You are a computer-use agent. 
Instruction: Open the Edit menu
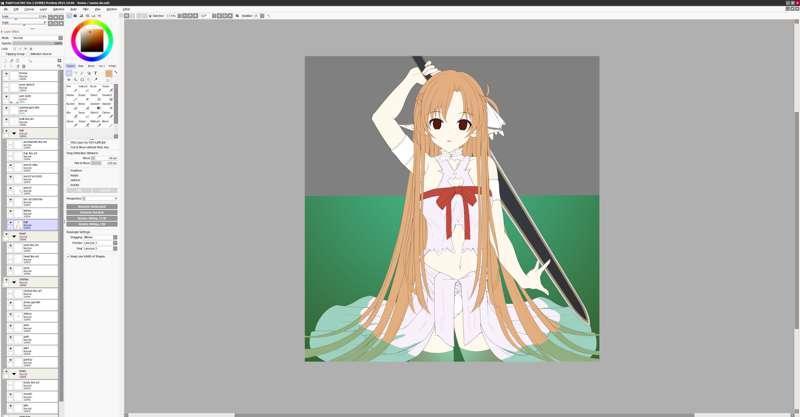point(16,9)
